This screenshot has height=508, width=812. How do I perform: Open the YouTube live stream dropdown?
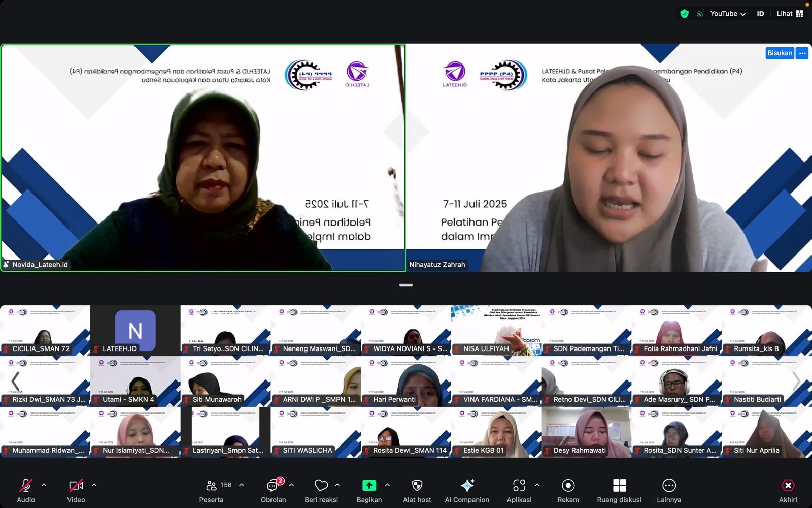(x=727, y=14)
